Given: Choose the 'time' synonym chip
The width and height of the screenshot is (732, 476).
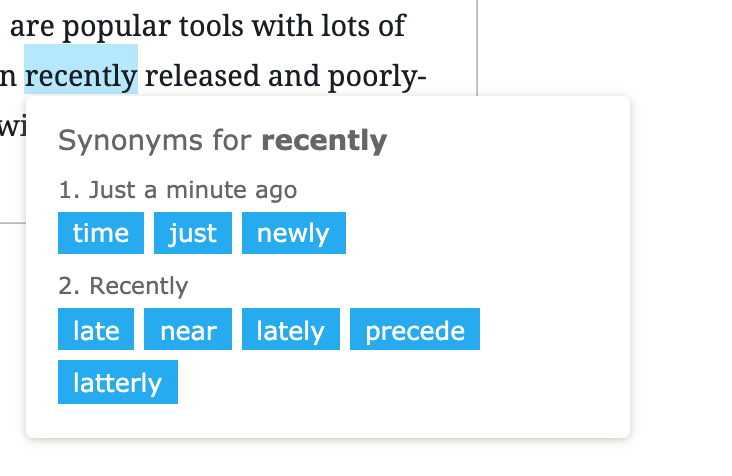Looking at the screenshot, I should point(101,233).
